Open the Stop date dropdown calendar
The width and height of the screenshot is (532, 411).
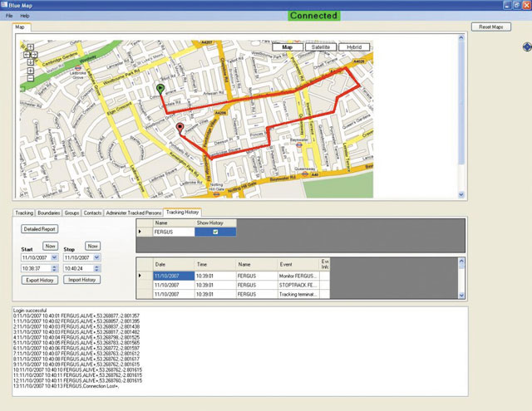[x=96, y=257]
